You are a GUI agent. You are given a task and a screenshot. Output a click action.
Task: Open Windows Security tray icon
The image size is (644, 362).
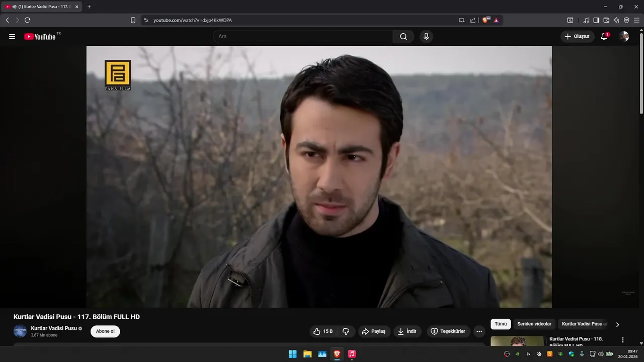pos(571,354)
